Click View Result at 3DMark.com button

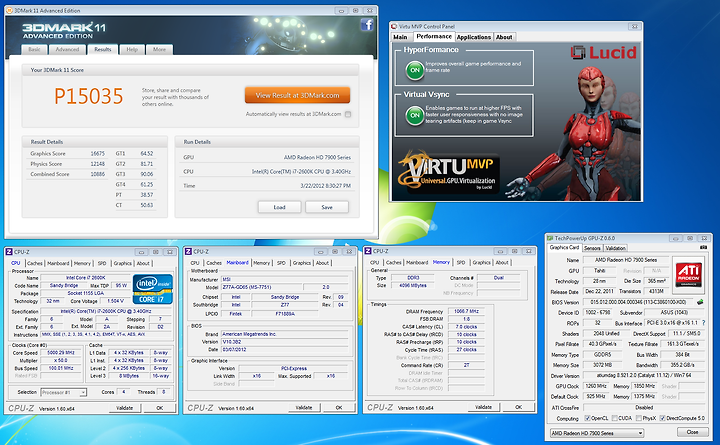(297, 96)
